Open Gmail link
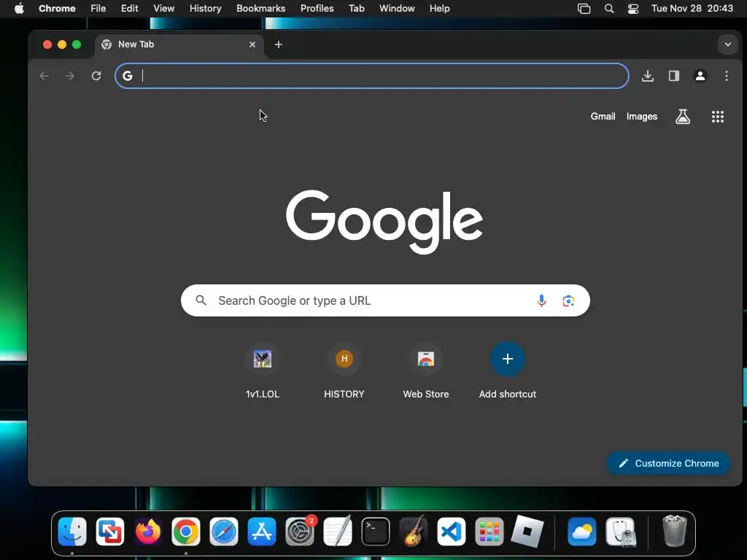The width and height of the screenshot is (747, 560). pos(603,116)
